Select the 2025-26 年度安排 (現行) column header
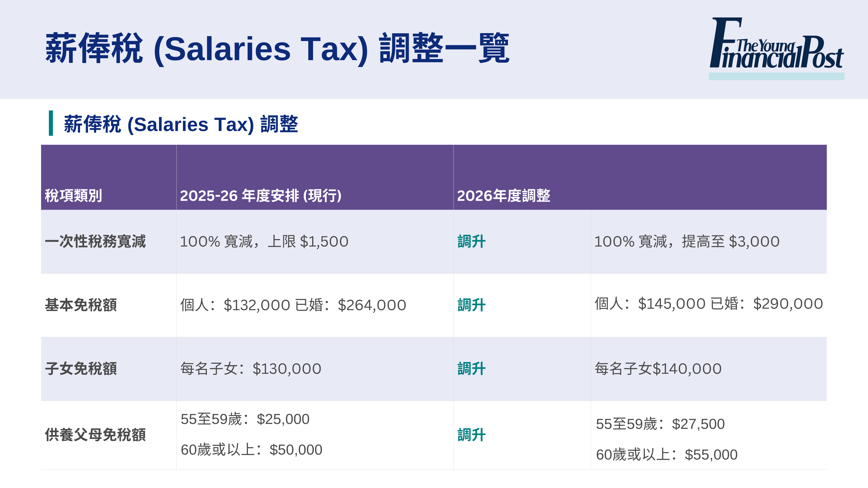The image size is (868, 488). pyautogui.click(x=260, y=196)
